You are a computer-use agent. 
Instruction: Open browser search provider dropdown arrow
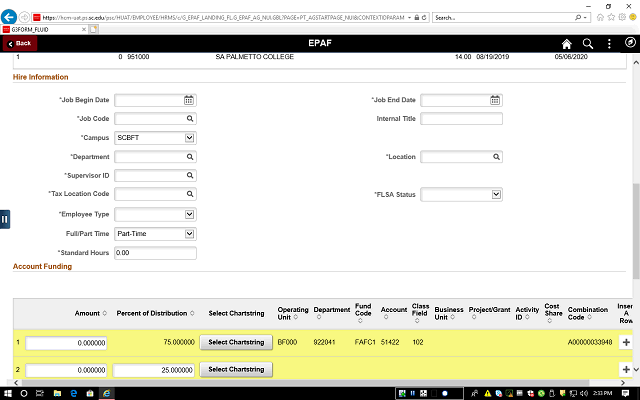(x=585, y=18)
